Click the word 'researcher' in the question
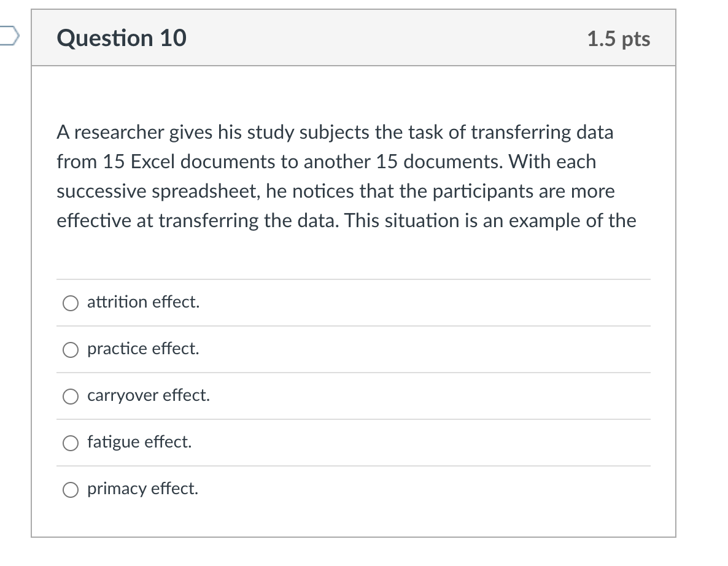728x566 pixels. click(119, 133)
